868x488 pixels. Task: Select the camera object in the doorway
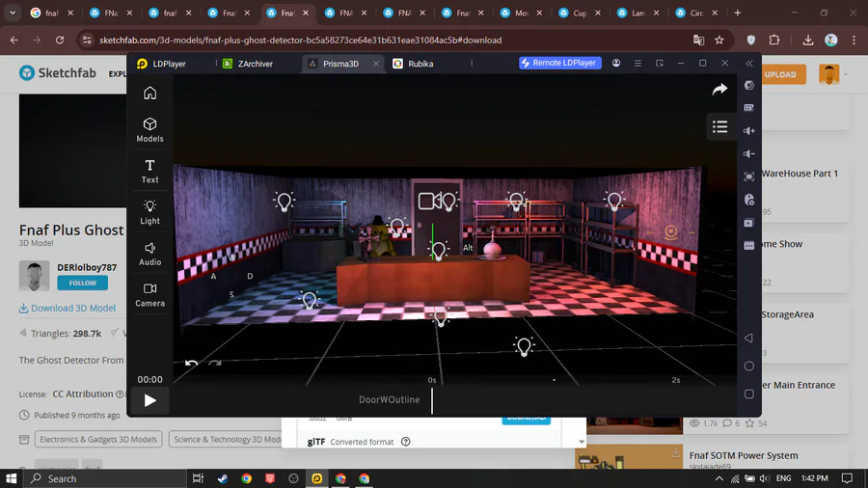point(429,201)
